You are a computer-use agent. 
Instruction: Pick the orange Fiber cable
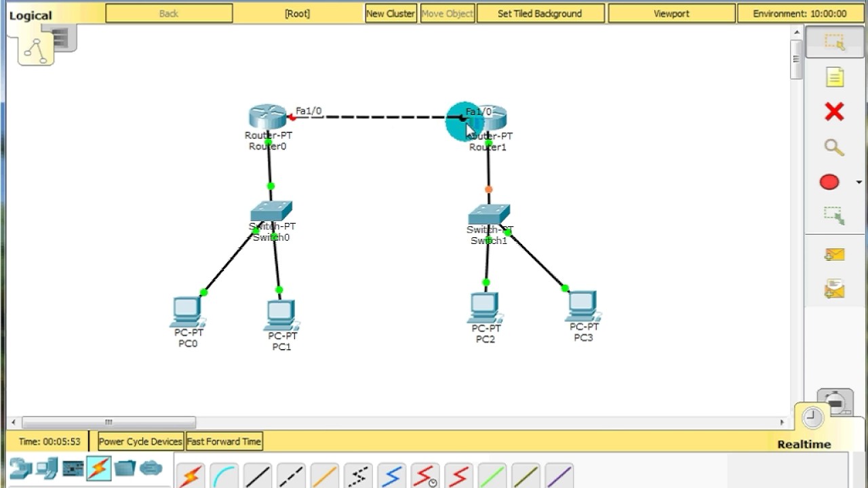pos(325,476)
